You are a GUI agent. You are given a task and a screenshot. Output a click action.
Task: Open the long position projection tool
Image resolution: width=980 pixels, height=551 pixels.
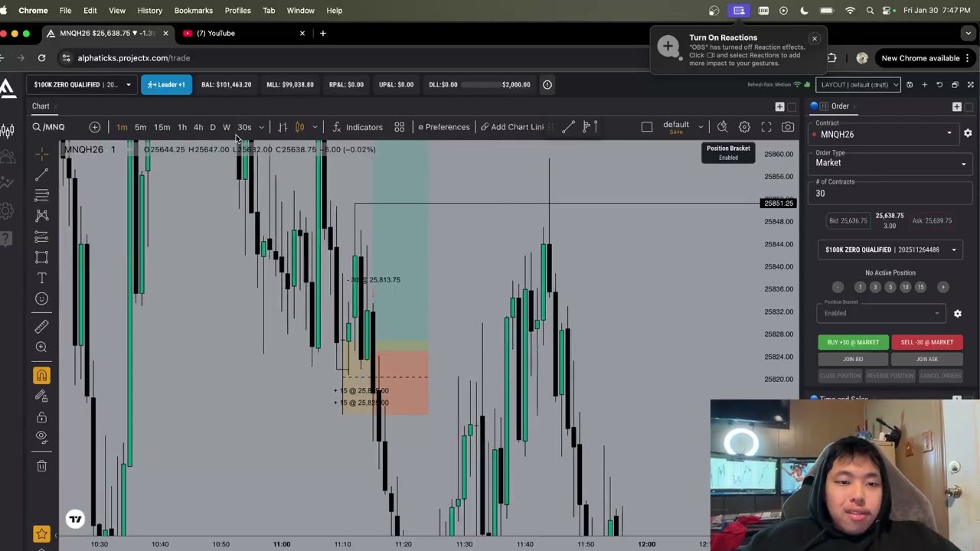pos(41,236)
